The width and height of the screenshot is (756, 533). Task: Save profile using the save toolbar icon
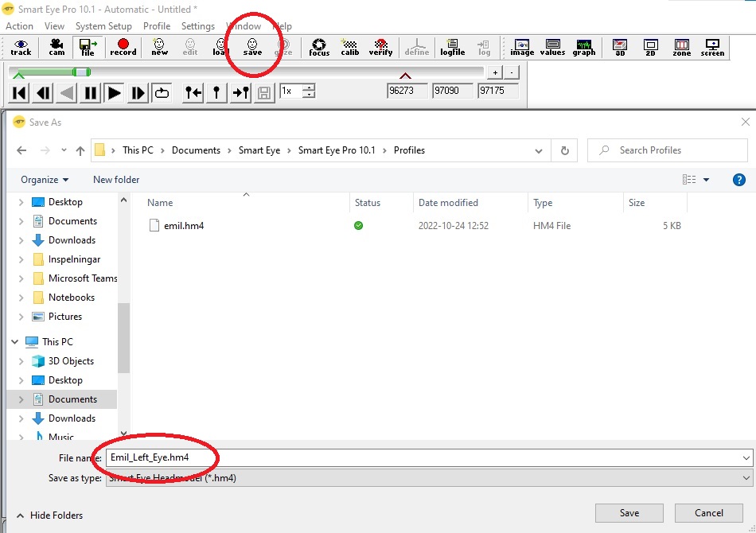(x=252, y=47)
